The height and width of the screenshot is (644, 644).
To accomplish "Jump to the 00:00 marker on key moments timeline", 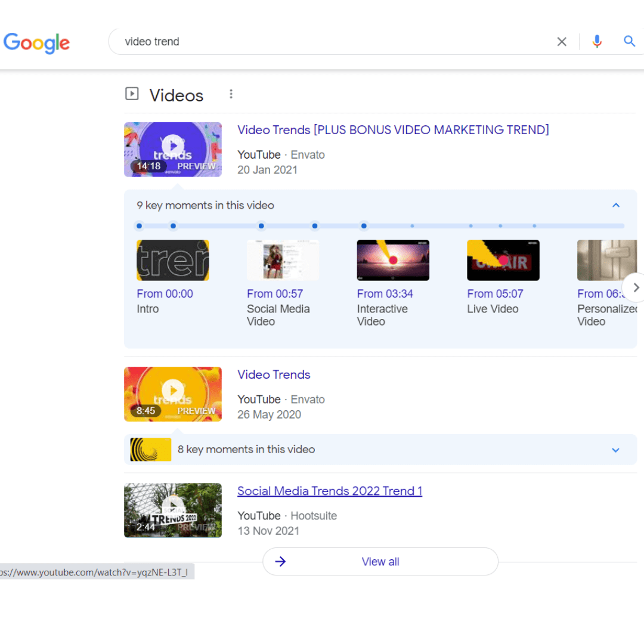I will click(139, 226).
